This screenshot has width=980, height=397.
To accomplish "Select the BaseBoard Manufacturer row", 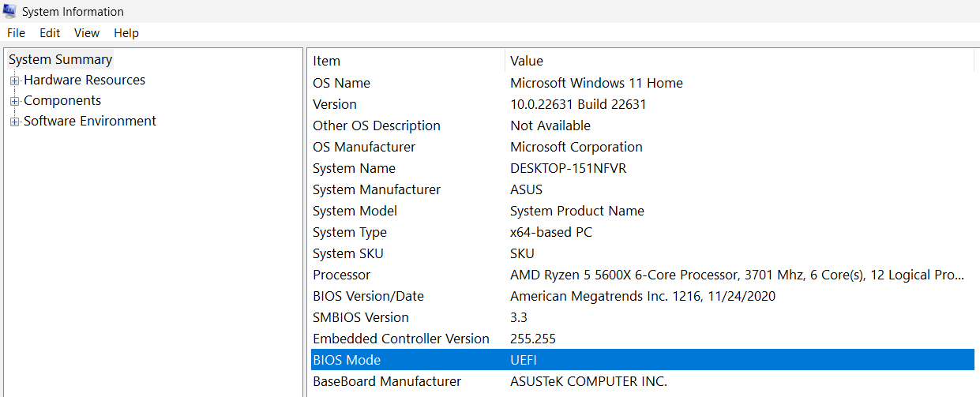I will (387, 381).
